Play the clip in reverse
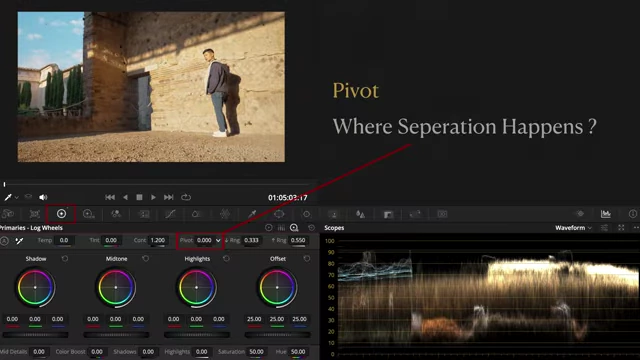Screen dimensions: 640x360 pos(125,197)
